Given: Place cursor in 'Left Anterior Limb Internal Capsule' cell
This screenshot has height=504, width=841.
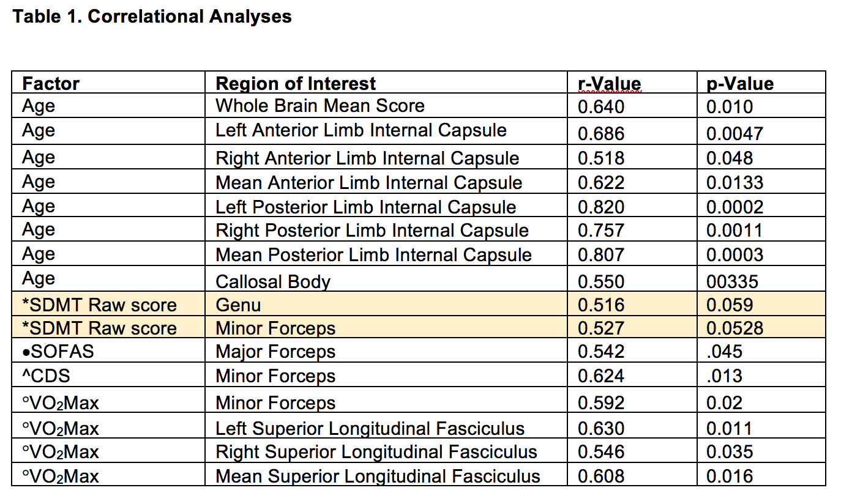Looking at the screenshot, I should [x=361, y=131].
